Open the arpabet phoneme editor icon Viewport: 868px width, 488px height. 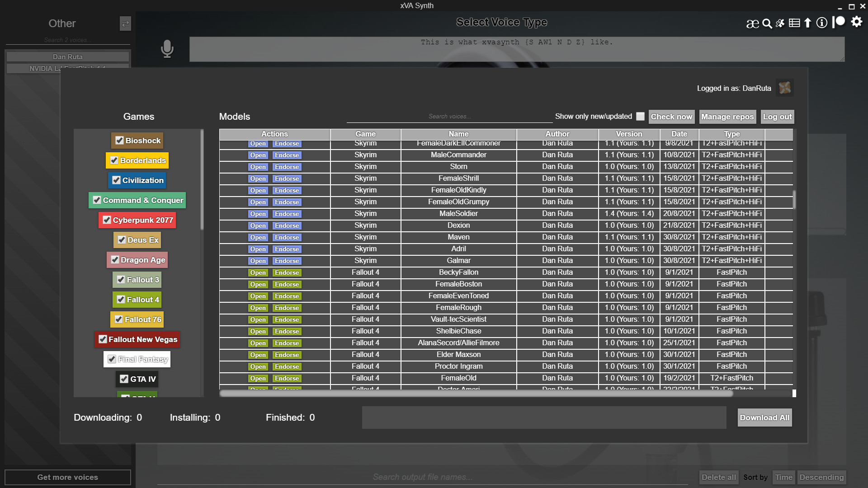click(753, 23)
